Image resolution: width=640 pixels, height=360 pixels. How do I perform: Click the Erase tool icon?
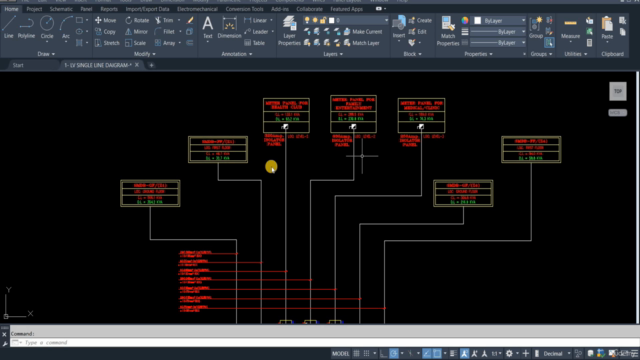pyautogui.click(x=190, y=20)
